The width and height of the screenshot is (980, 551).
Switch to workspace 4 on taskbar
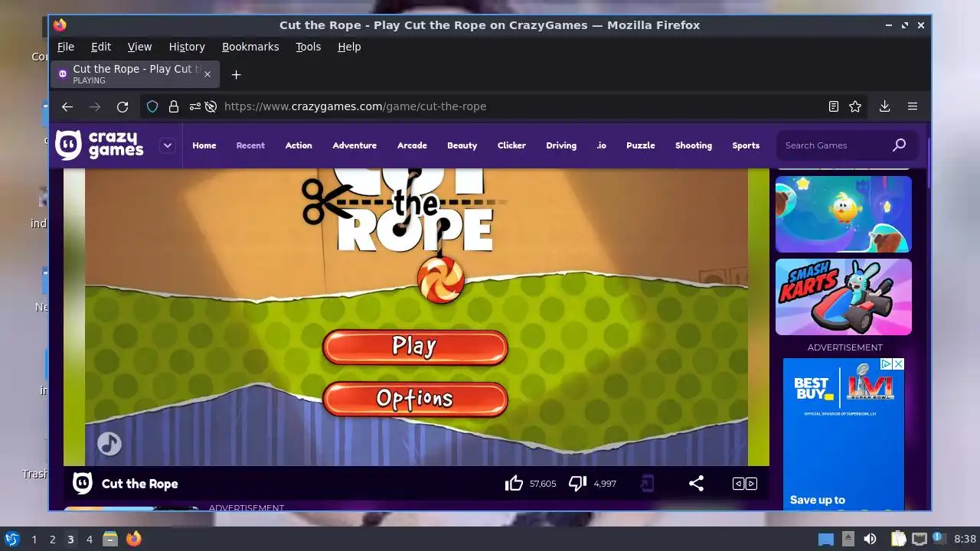(89, 540)
